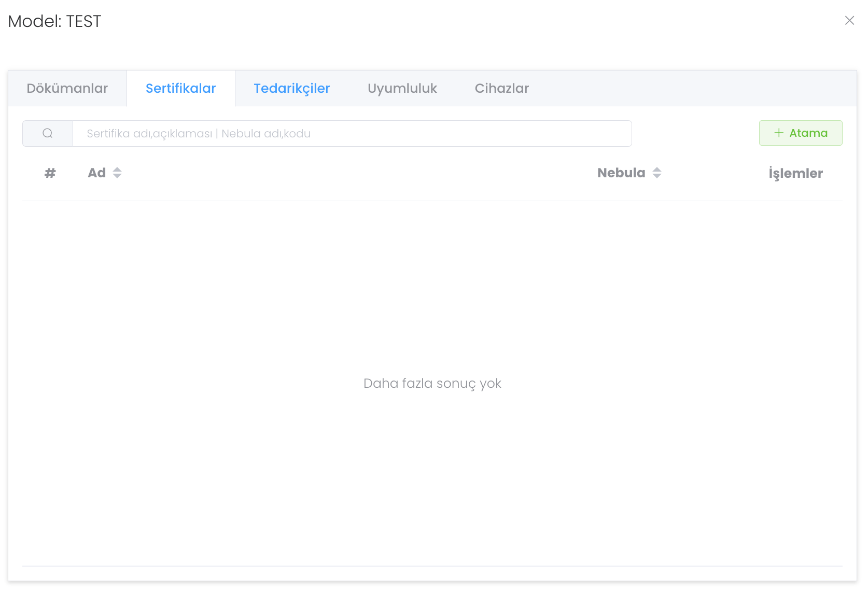This screenshot has width=868, height=591.
Task: Open the Tedarikçiler tab
Action: 291,89
